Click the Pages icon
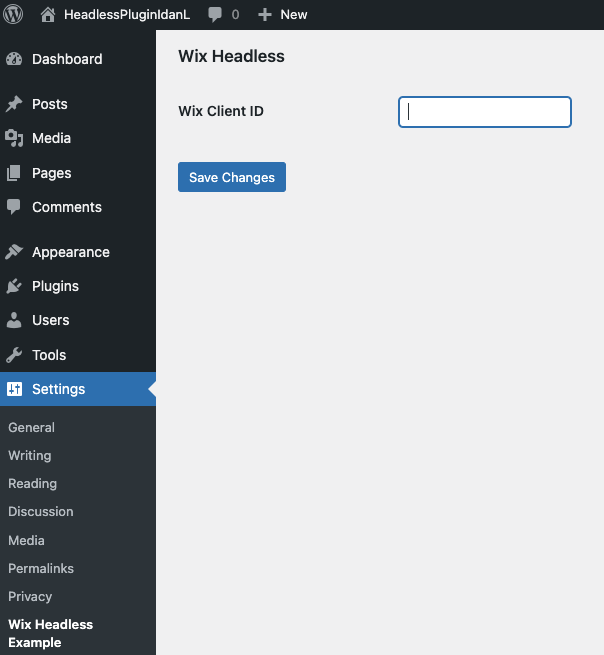 click(x=14, y=173)
